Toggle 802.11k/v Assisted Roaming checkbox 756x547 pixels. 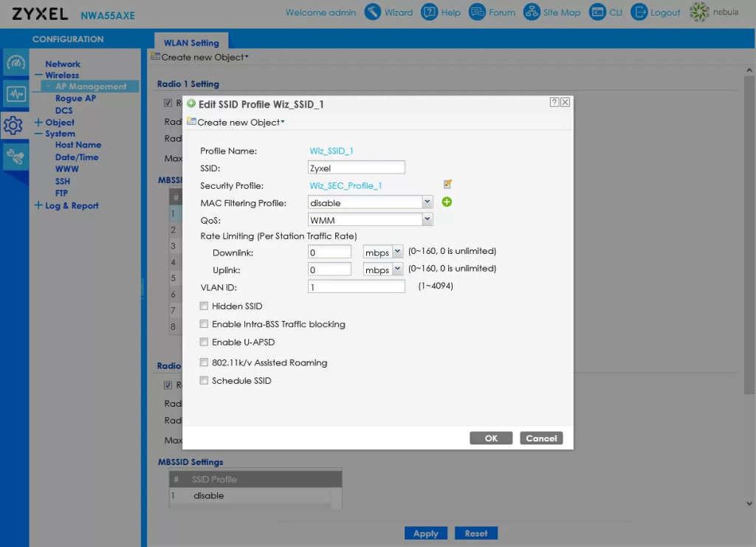pyautogui.click(x=204, y=362)
